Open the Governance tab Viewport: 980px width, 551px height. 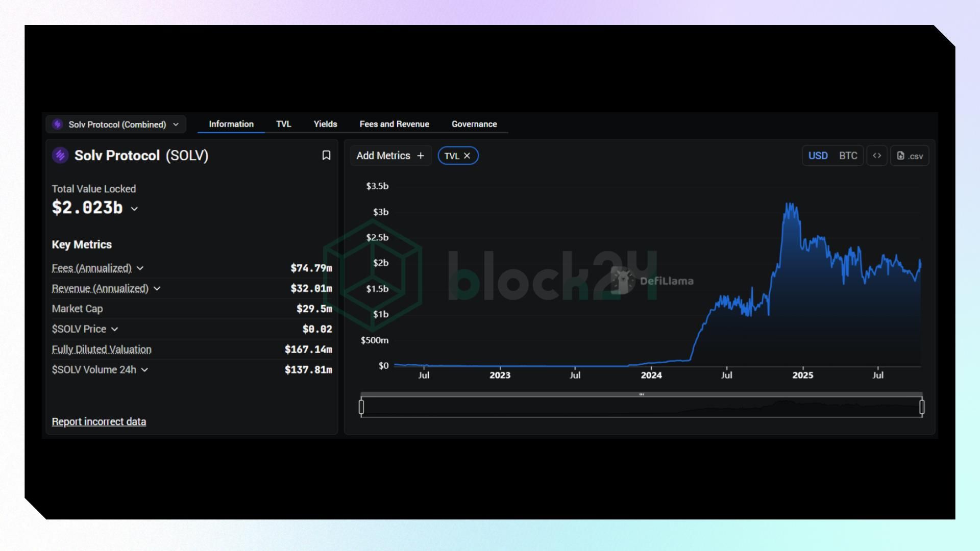(474, 124)
